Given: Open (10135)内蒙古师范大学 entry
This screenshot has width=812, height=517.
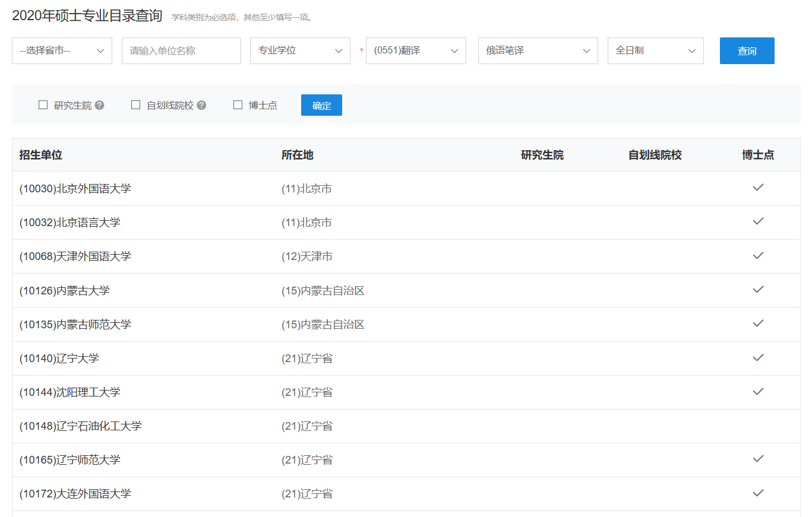Looking at the screenshot, I should (x=75, y=325).
